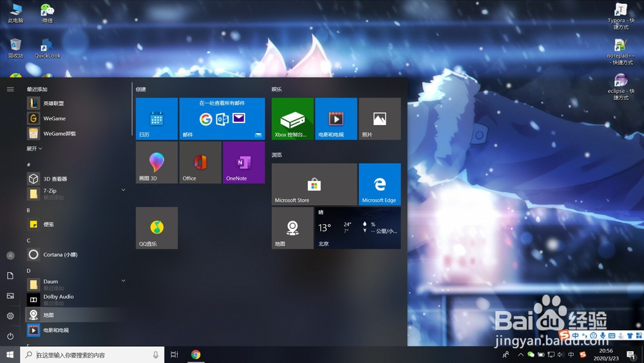Show hidden system tray icons
644x363 pixels.
click(x=520, y=355)
